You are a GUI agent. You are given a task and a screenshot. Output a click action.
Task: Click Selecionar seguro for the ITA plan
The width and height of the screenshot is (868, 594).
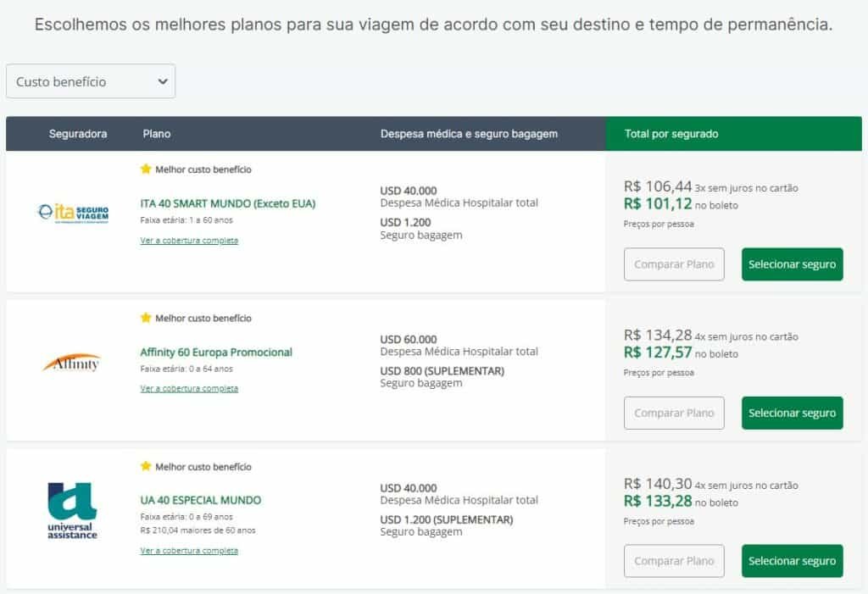click(792, 264)
